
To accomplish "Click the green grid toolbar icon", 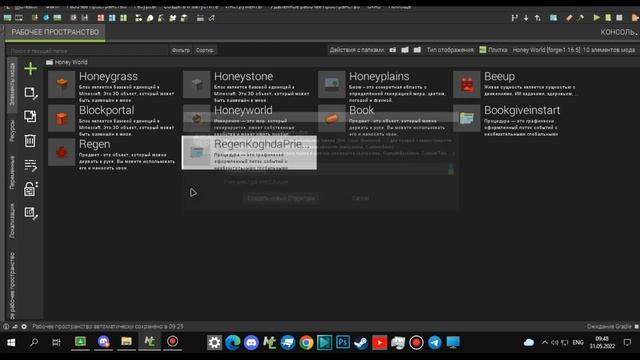I will [x=123, y=18].
